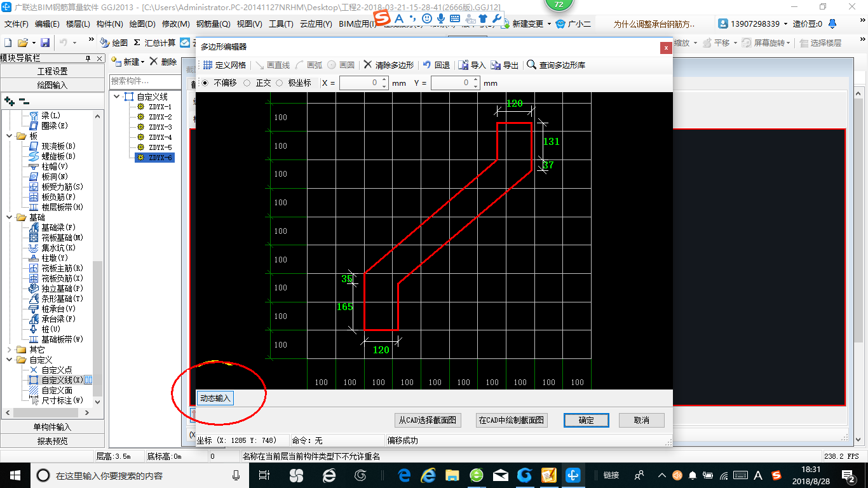The width and height of the screenshot is (868, 488).
Task: Click the 回退 undo icon in polygon editor
Action: [427, 65]
